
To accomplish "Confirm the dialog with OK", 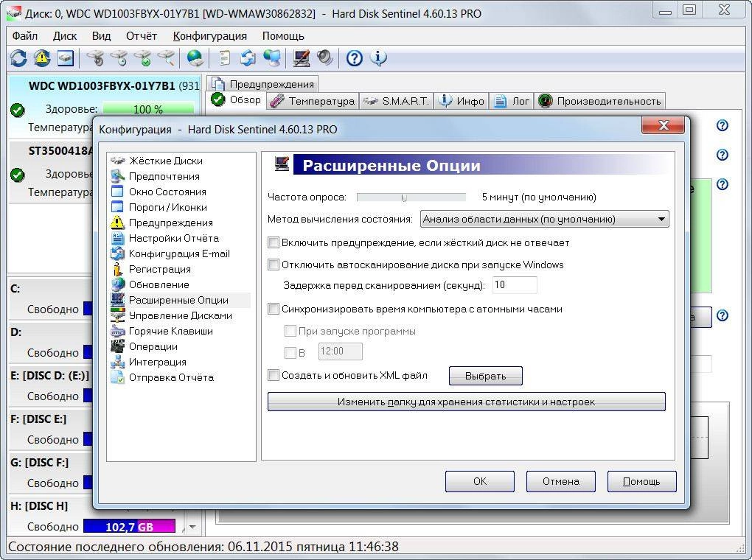I will pyautogui.click(x=480, y=481).
